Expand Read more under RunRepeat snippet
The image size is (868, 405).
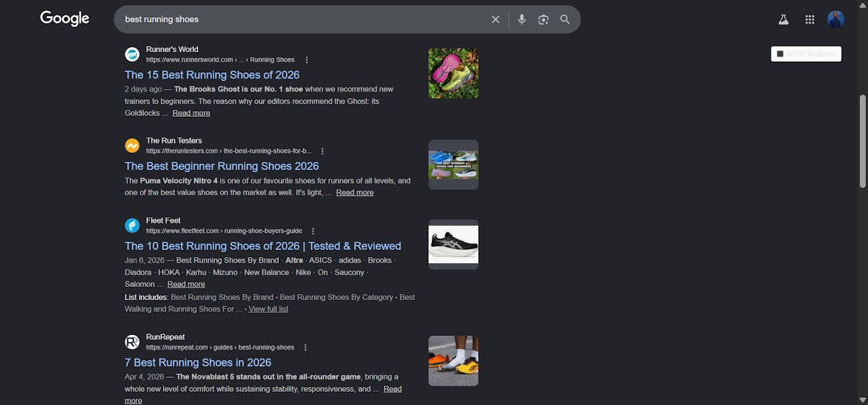(392, 389)
